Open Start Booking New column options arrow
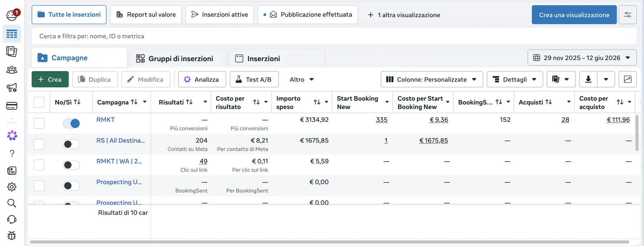 point(387,102)
